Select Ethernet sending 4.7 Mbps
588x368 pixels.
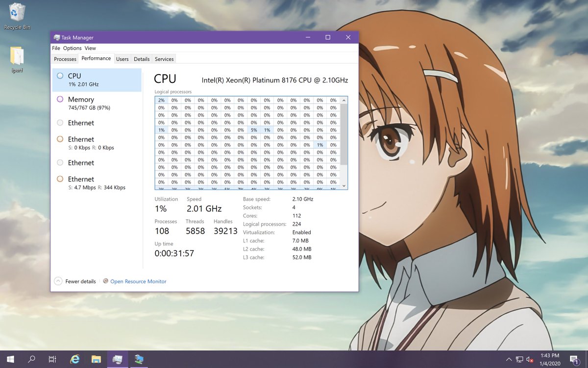tap(97, 183)
